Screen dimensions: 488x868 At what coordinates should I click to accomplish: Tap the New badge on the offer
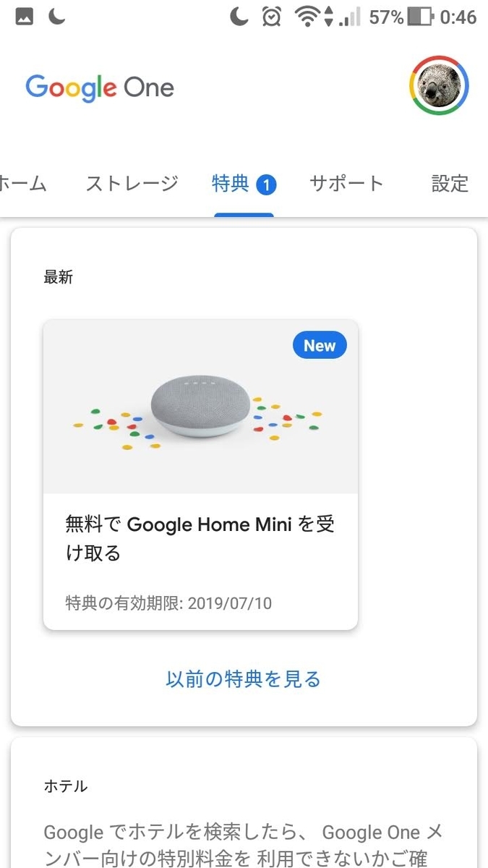319,345
